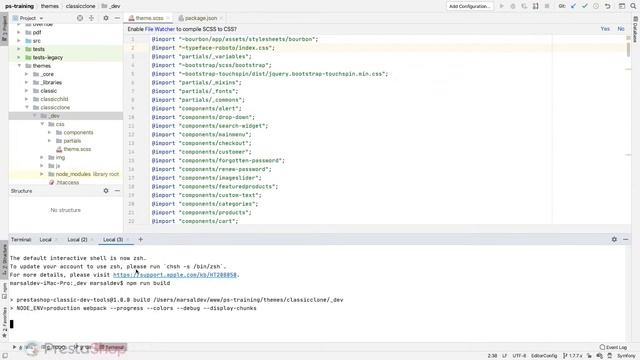Select the Local (3) terminal tab
640x360 pixels.
tap(113, 240)
